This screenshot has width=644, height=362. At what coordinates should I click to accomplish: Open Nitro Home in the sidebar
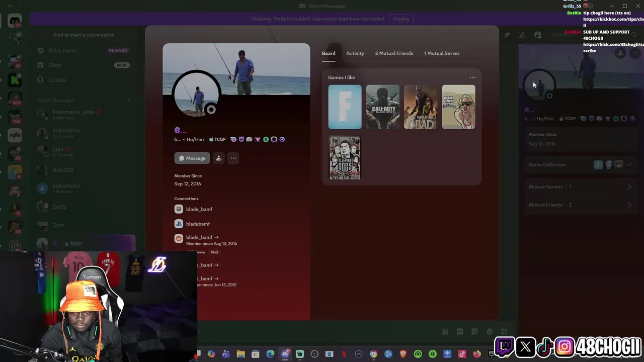pos(83,51)
